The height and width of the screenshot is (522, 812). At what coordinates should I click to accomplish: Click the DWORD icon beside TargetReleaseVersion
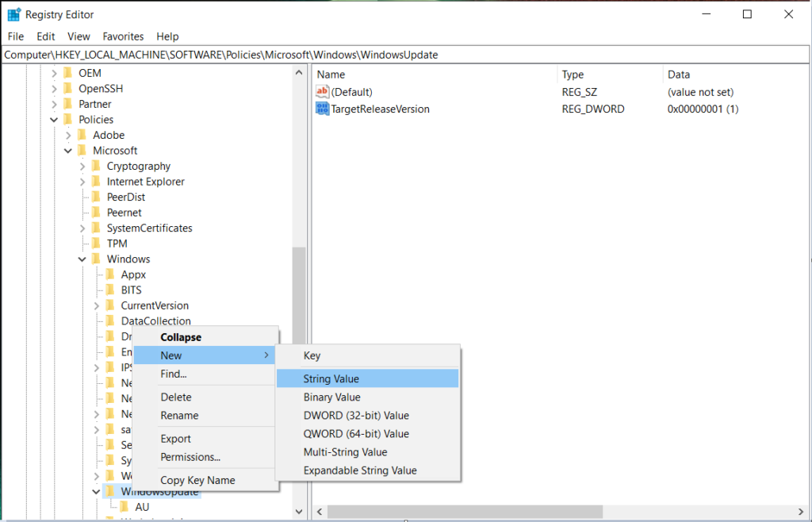pyautogui.click(x=322, y=109)
